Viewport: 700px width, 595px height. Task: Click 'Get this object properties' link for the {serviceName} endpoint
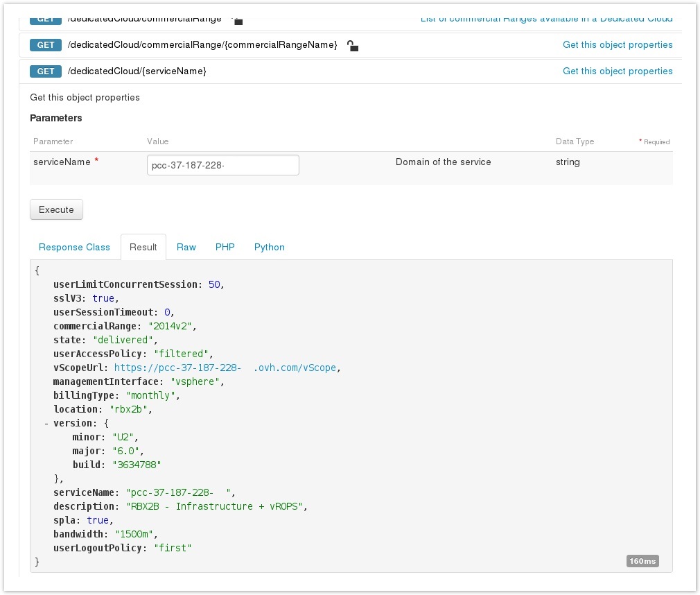617,71
